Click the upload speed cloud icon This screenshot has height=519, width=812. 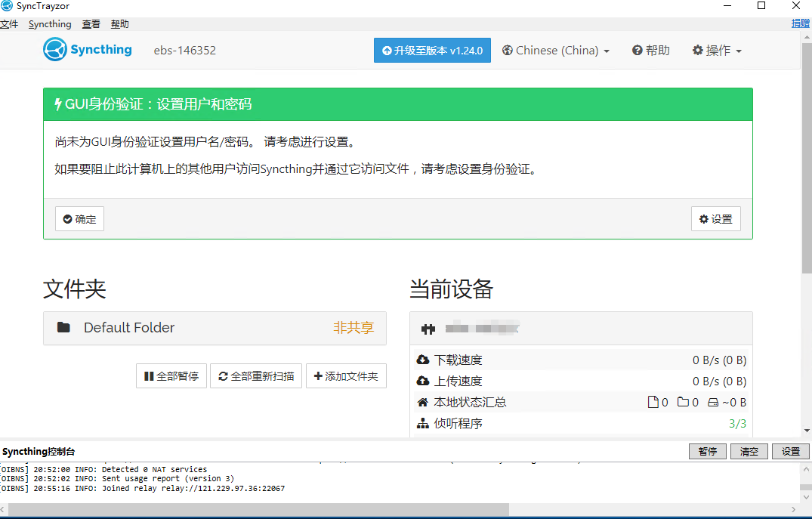[423, 382]
